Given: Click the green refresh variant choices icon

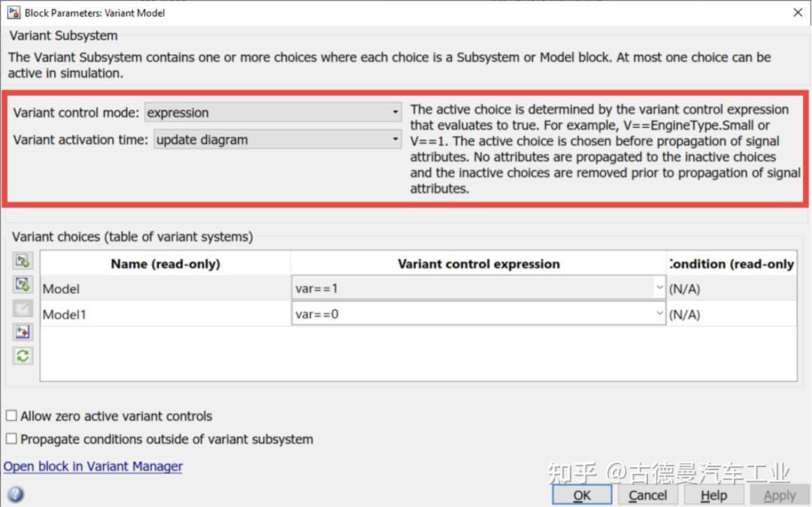Looking at the screenshot, I should pyautogui.click(x=23, y=356).
